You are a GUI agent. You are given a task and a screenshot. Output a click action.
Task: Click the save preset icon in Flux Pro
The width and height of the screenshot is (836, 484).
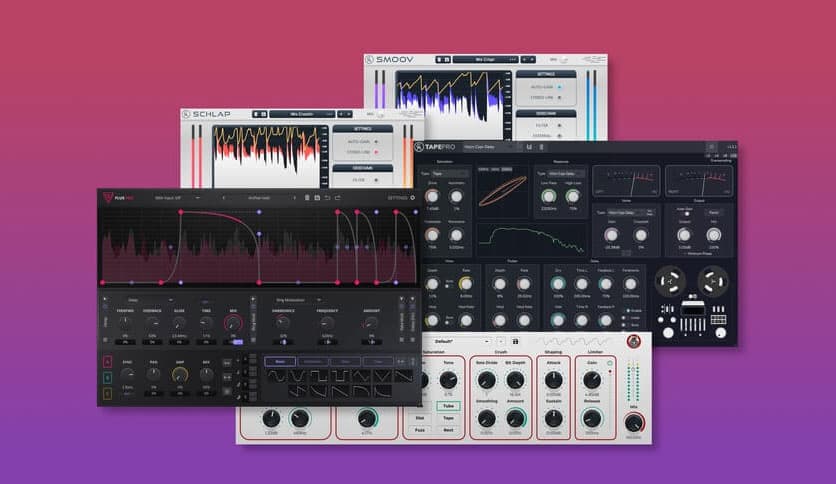point(317,198)
